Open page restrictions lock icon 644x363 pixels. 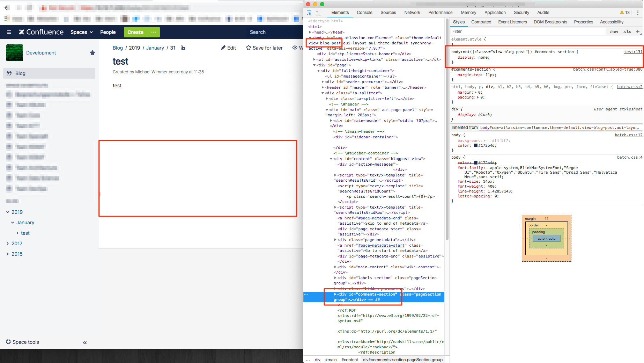pos(183,48)
